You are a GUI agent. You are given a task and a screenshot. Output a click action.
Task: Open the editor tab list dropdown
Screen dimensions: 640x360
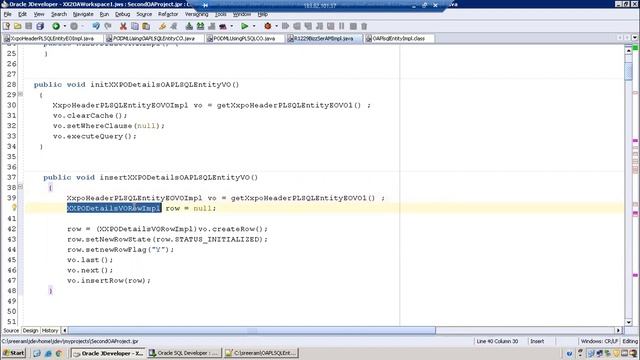click(635, 38)
